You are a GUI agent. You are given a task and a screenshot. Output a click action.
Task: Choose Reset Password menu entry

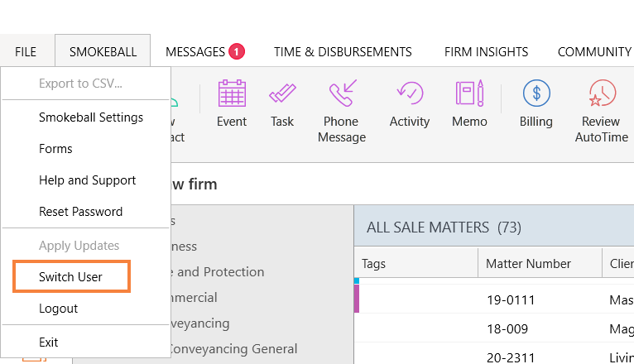[x=86, y=212]
